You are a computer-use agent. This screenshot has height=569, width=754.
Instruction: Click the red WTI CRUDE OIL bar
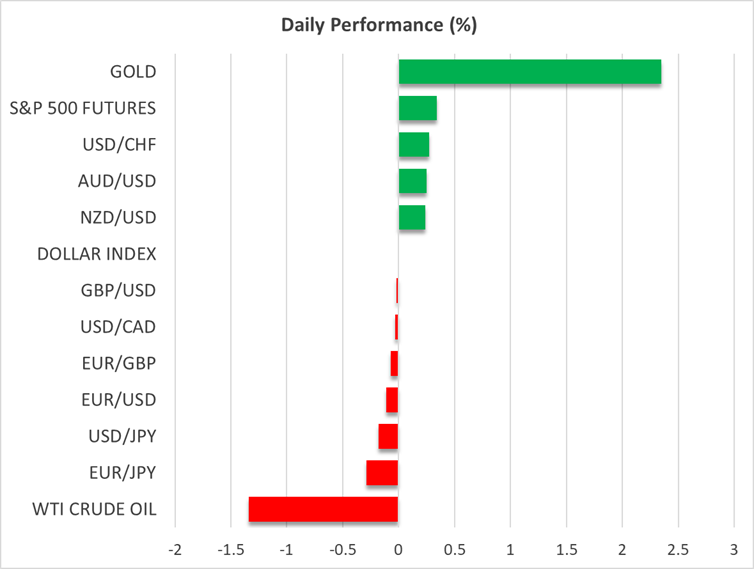click(x=323, y=509)
